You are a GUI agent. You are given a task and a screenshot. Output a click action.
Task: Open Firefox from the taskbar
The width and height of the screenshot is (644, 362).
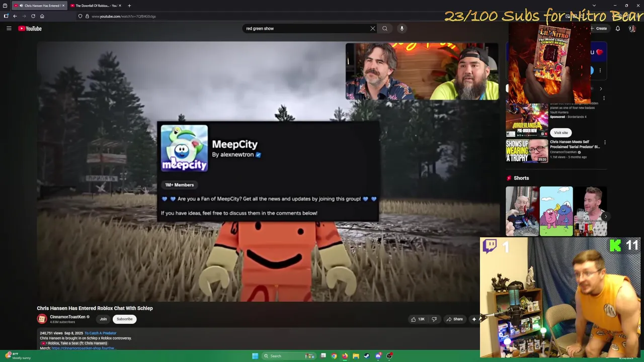coord(345,356)
